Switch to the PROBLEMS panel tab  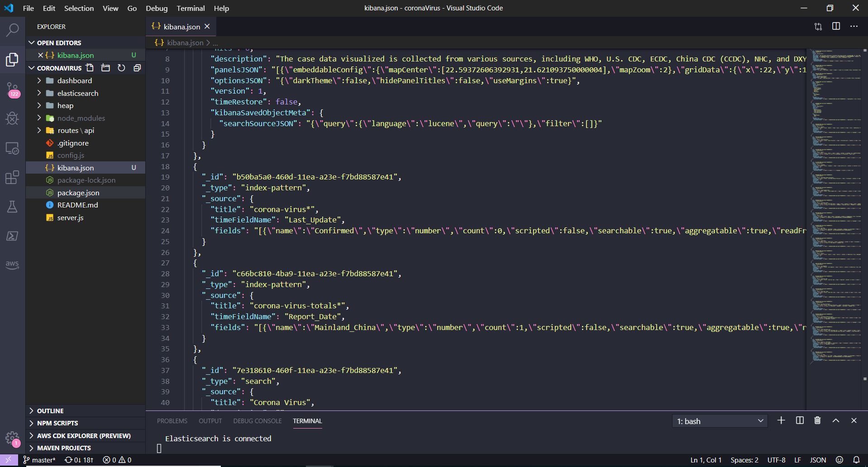[x=172, y=421]
